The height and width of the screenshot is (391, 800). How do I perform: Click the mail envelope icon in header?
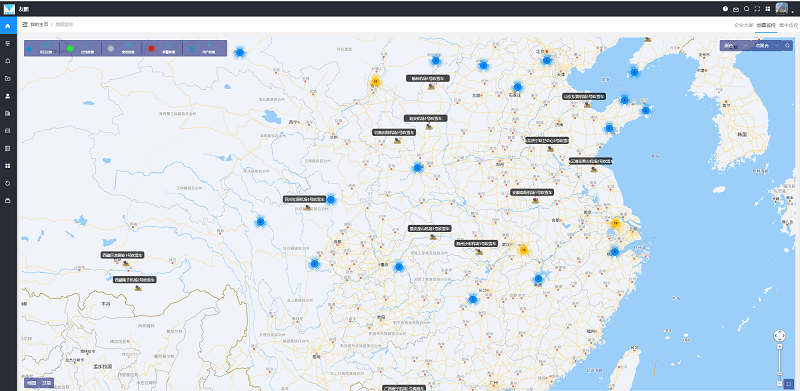coord(736,9)
